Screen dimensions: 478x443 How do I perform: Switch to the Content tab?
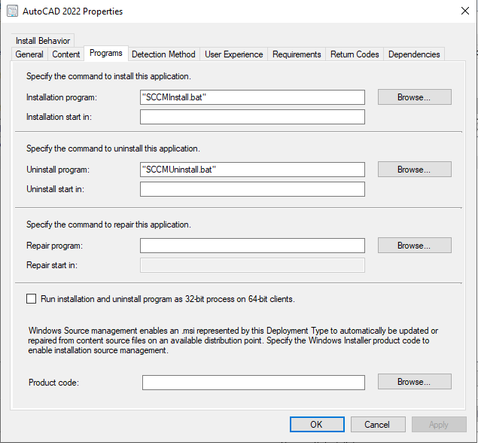click(x=66, y=54)
